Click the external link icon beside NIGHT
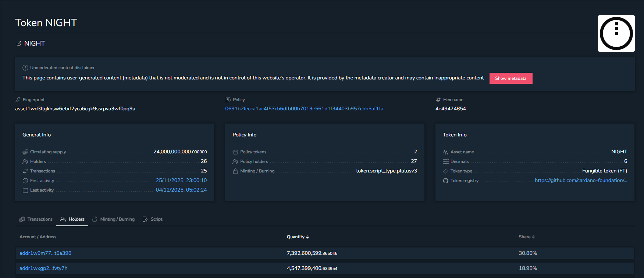Screen dimensions: 644x278 tap(19, 43)
